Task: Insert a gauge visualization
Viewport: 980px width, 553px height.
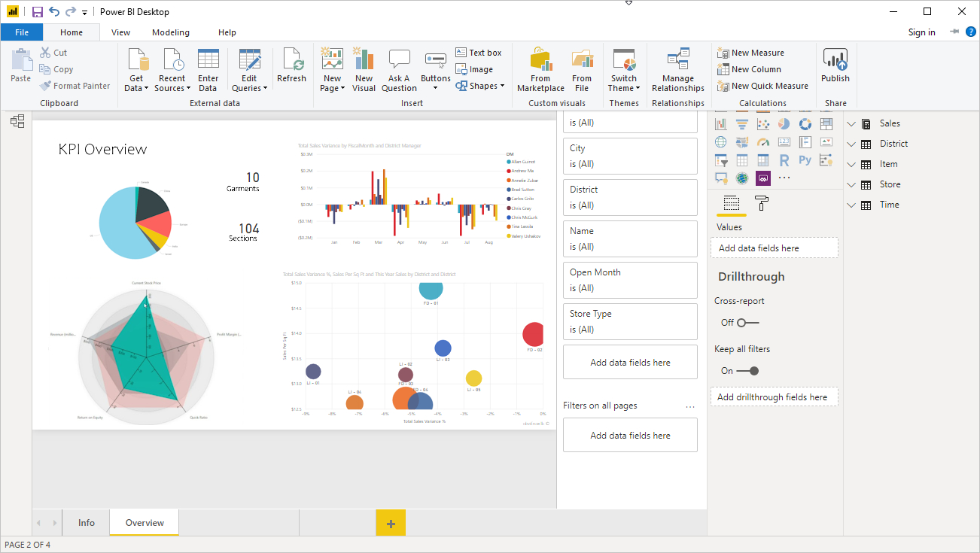Action: [763, 142]
